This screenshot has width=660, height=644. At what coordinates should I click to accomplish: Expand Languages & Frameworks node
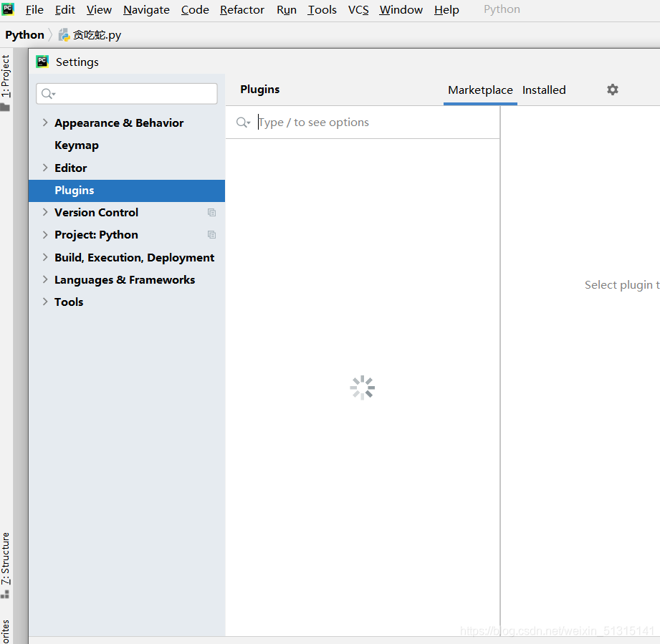pos(45,279)
